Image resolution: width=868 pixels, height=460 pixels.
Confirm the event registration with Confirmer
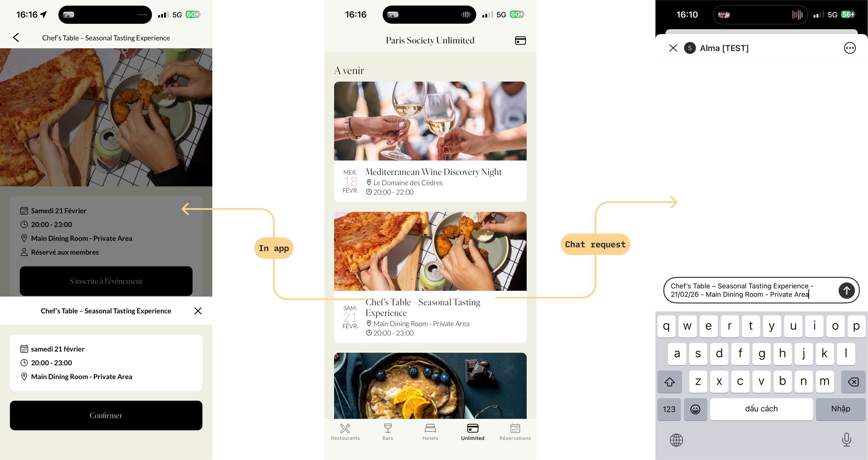click(106, 415)
